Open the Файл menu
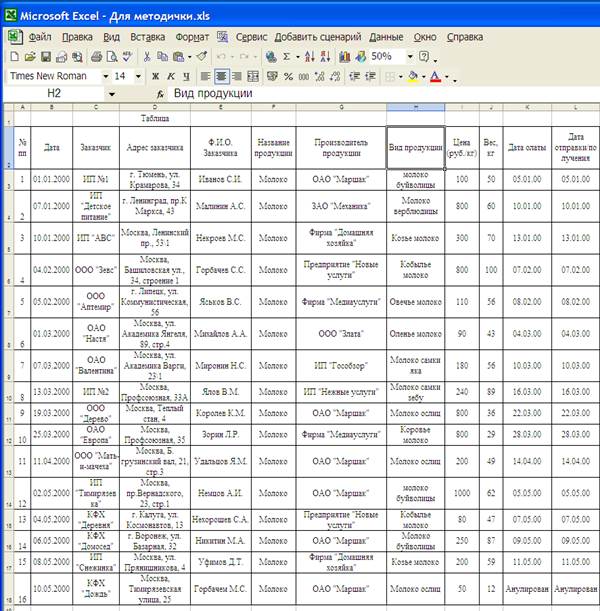 (x=40, y=37)
